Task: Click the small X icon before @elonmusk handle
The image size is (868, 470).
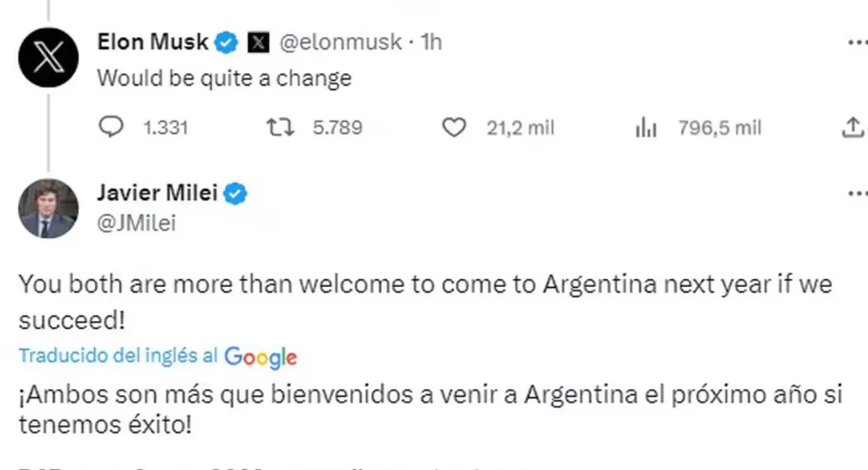Action: pos(257,42)
